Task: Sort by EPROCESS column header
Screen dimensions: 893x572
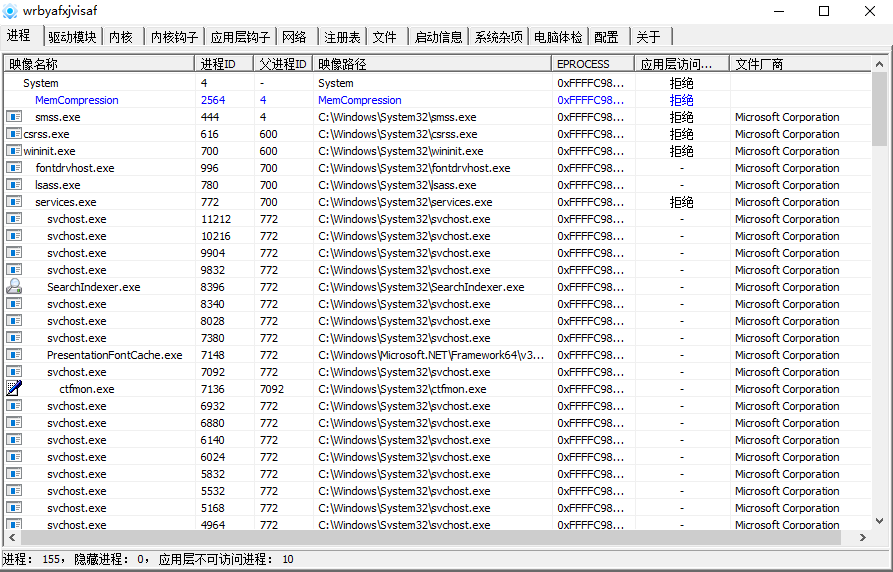Action: coord(593,64)
